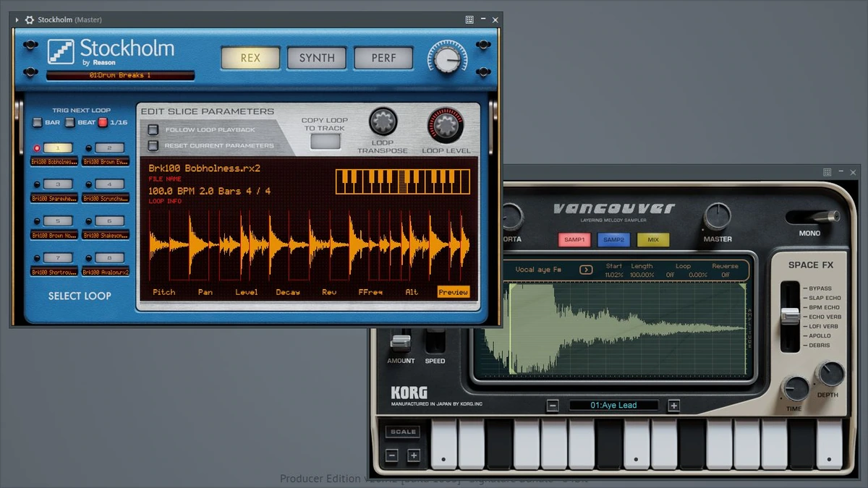Viewport: 868px width, 488px height.
Task: Select loop slot 2
Action: tap(109, 148)
